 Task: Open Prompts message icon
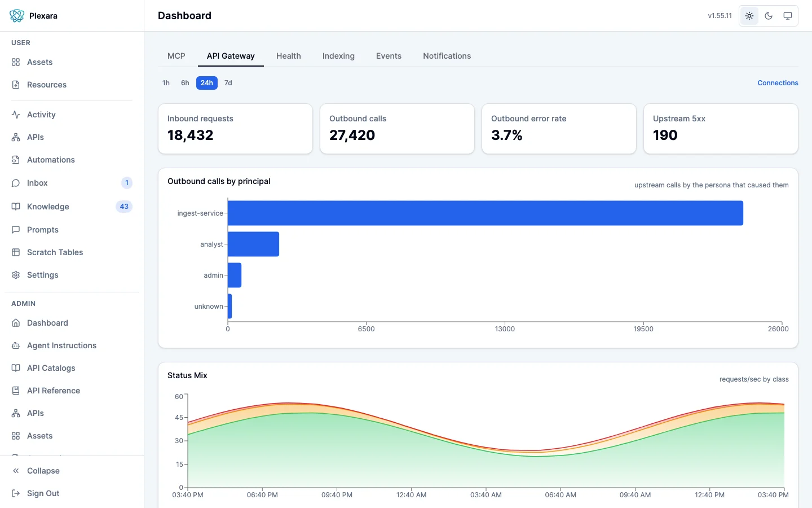16,230
